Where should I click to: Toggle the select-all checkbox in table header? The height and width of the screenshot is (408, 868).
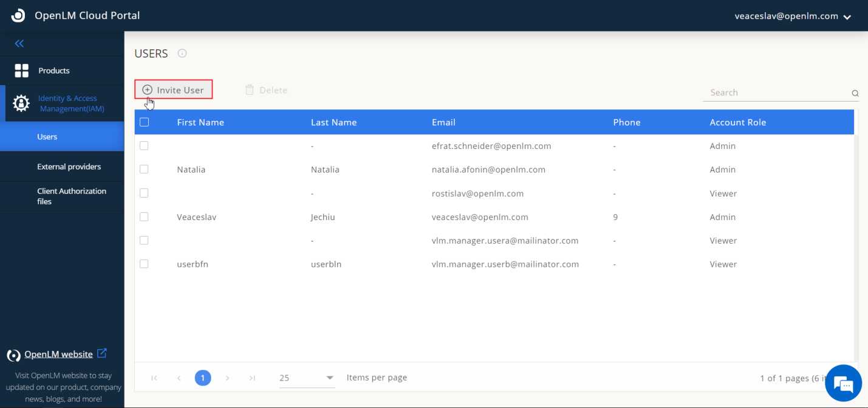(x=145, y=122)
